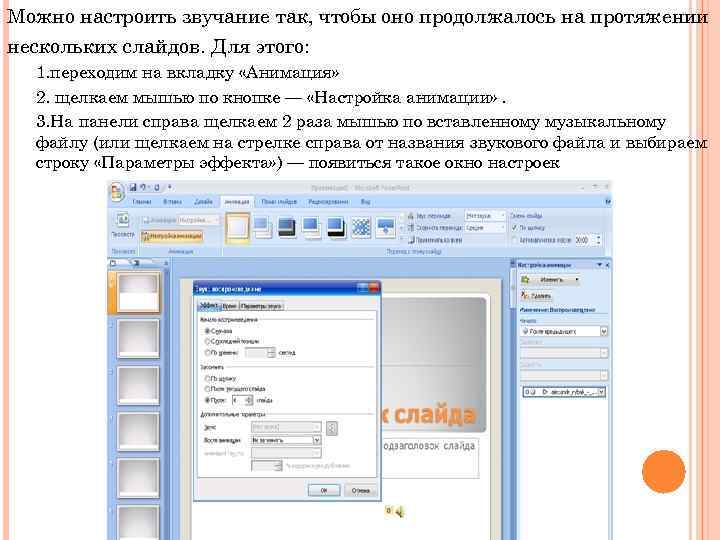Toggle the 'По щелчку' advance checkbox
The height and width of the screenshot is (540, 720).
(x=514, y=227)
